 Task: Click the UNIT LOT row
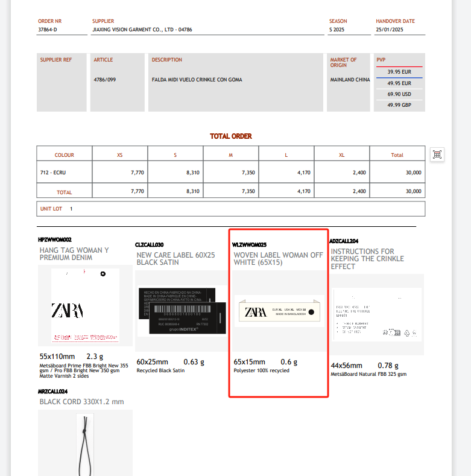click(x=231, y=209)
